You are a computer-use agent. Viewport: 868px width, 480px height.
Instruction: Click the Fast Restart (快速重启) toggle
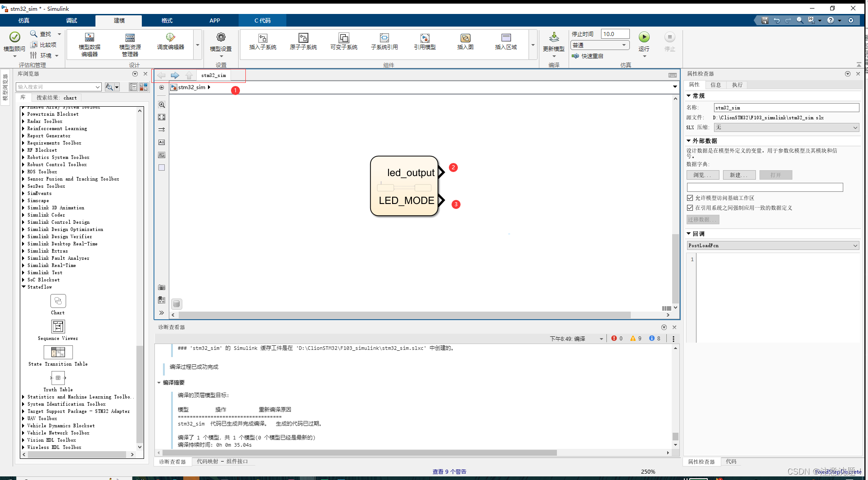pyautogui.click(x=588, y=56)
